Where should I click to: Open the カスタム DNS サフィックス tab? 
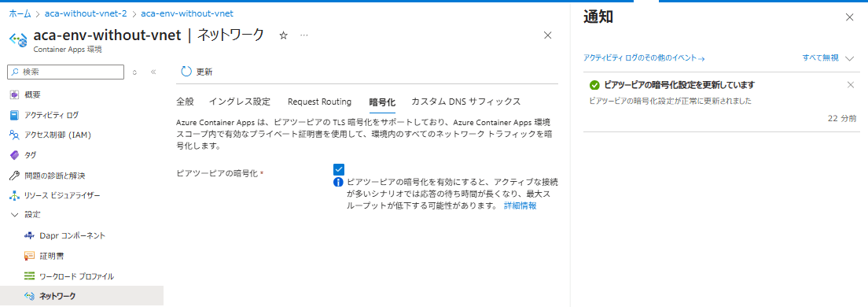(465, 102)
